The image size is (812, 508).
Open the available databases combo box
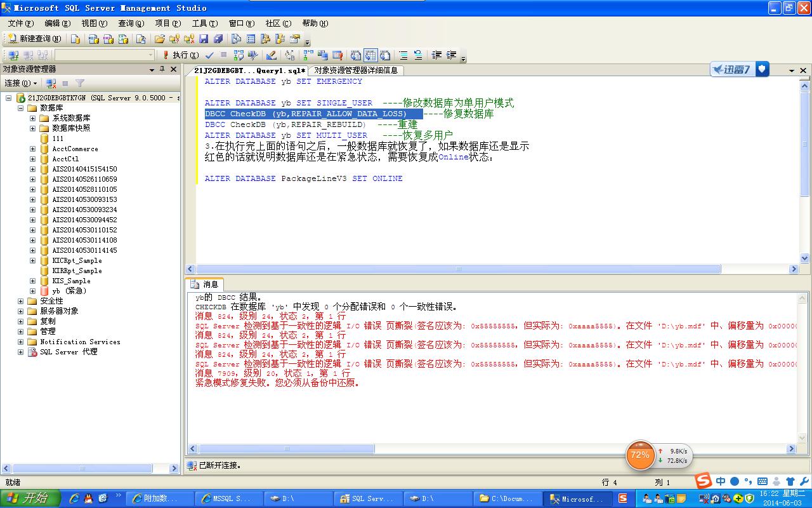(x=105, y=55)
